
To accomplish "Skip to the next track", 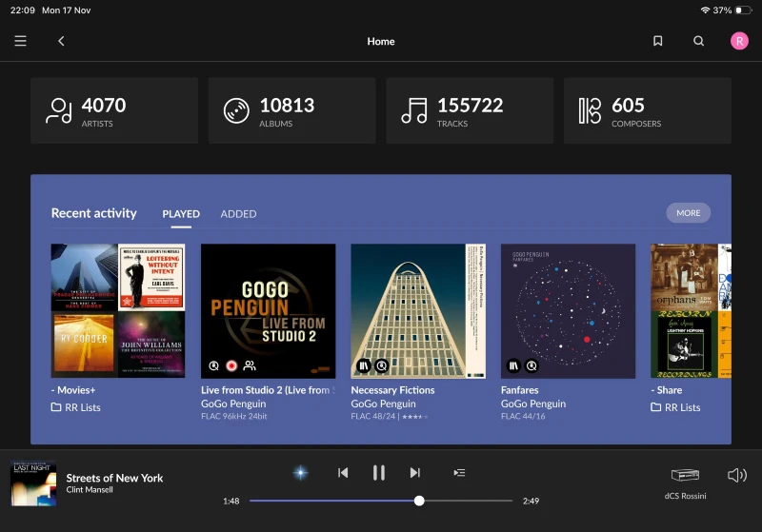I will pyautogui.click(x=415, y=473).
